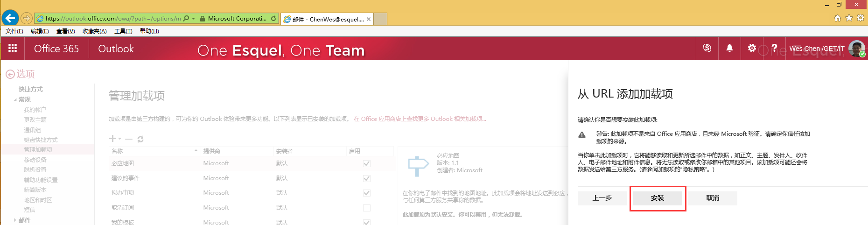Screen dimensions: 868x225
Task: Click the 安装 install button
Action: coord(658,198)
